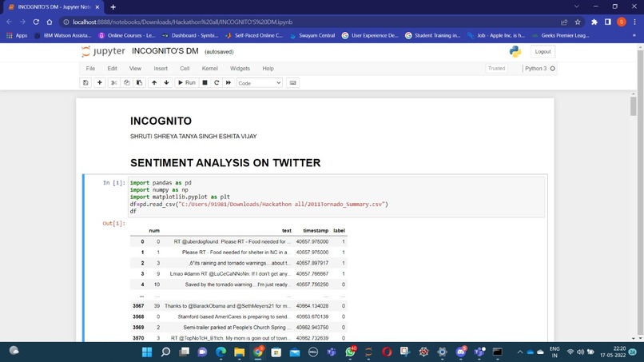
Task: Open the tab search chevron
Action: (577, 6)
